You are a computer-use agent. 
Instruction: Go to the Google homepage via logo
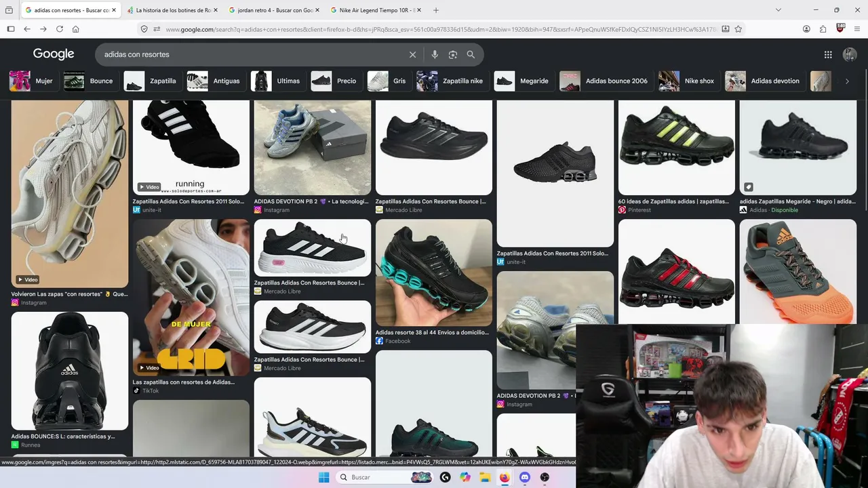pyautogui.click(x=54, y=54)
